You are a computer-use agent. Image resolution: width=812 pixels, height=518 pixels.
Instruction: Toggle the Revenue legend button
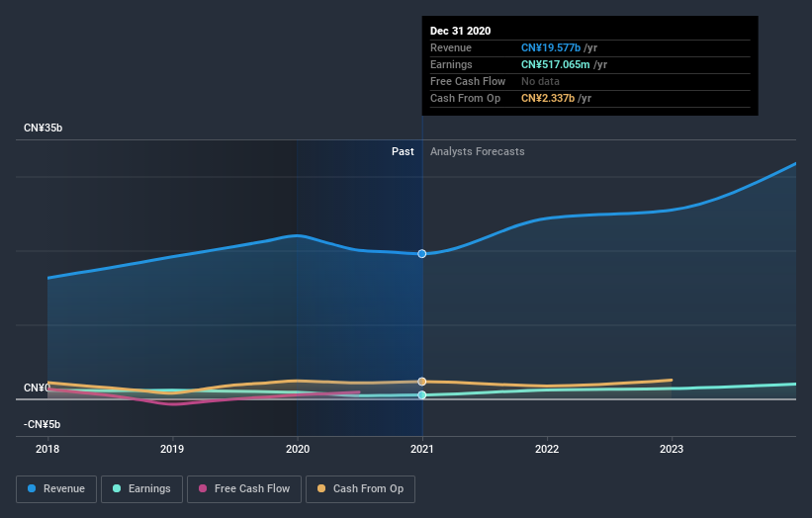point(56,489)
